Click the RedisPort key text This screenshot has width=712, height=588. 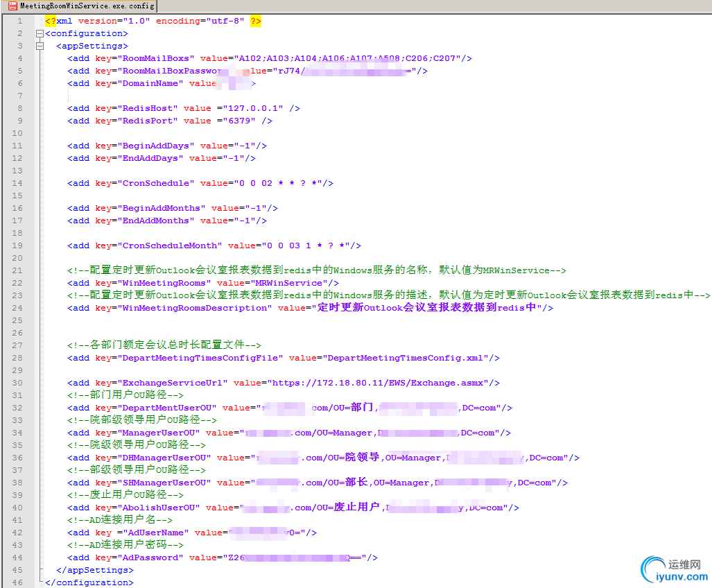click(x=148, y=121)
